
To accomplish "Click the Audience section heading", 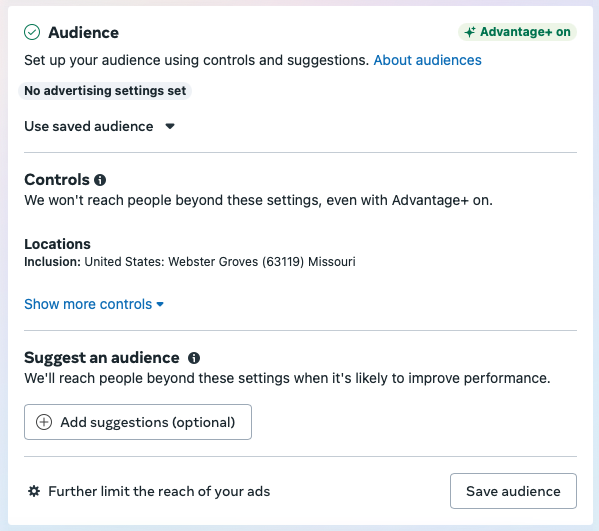I will click(83, 32).
